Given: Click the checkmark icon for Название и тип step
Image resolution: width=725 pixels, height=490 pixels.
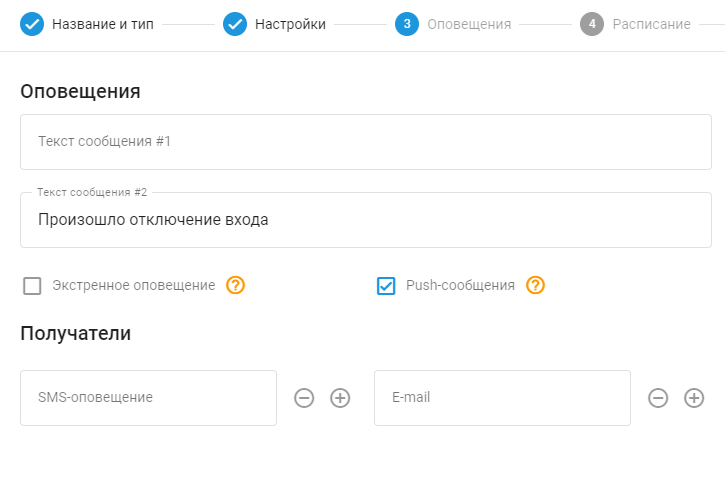Looking at the screenshot, I should [32, 24].
